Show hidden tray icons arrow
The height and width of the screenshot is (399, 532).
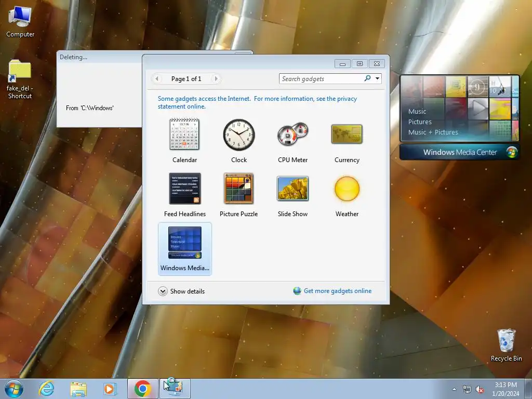454,389
